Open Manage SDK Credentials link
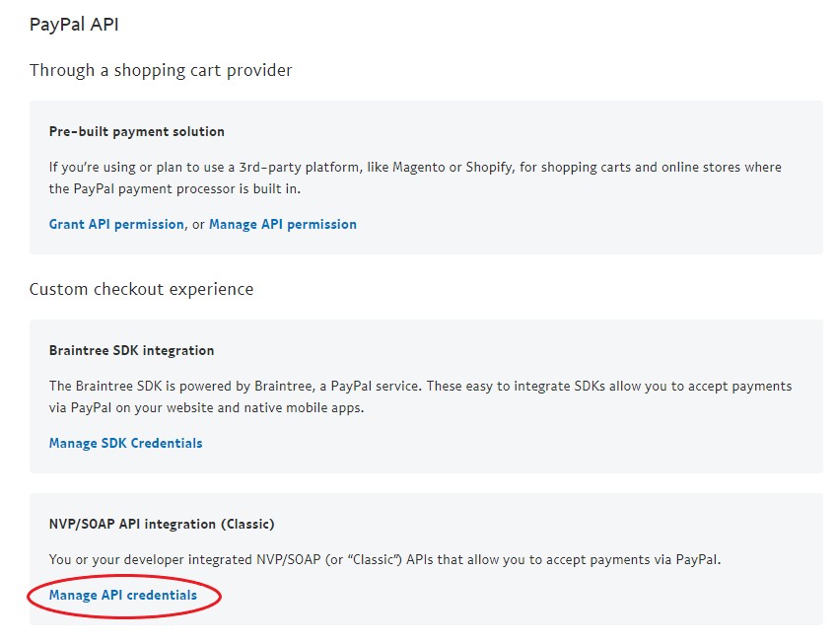Image resolution: width=835 pixels, height=644 pixels. pos(125,443)
